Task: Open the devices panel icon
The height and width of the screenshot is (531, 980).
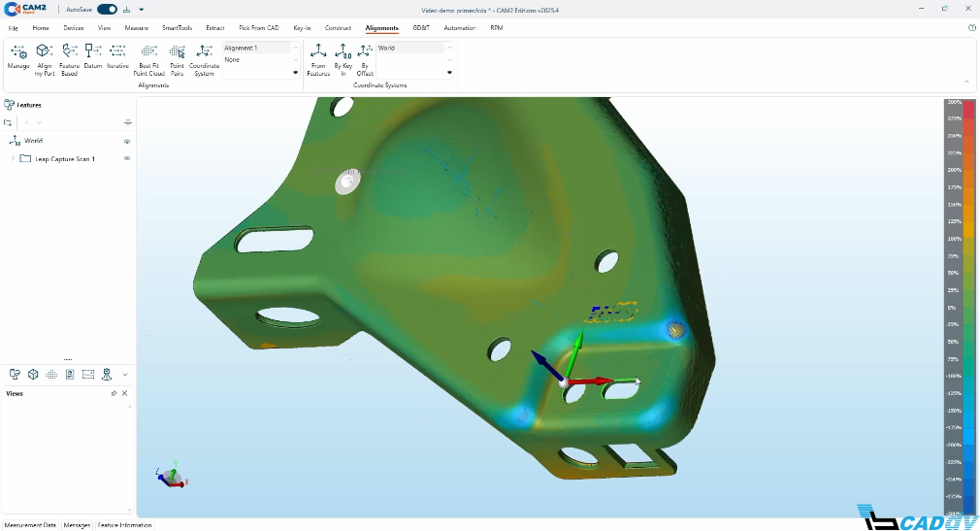Action: click(x=107, y=374)
